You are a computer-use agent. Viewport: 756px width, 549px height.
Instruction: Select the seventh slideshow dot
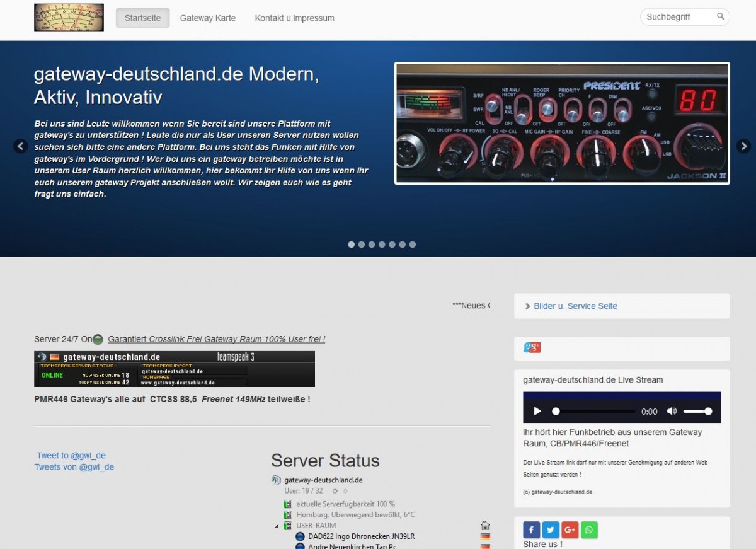coord(412,245)
